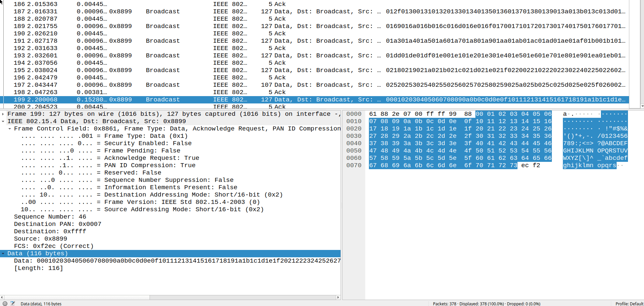Select the Acknowledge Request: True field
Viewport: 644px width, 306px height.
click(152, 158)
